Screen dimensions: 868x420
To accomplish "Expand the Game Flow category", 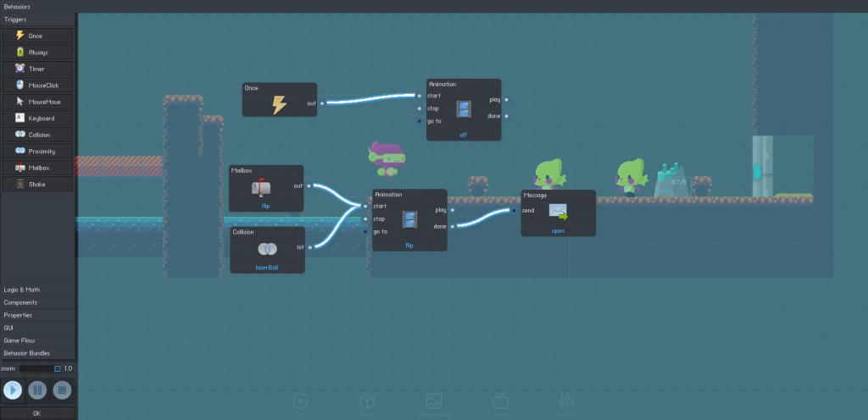I will click(x=37, y=340).
